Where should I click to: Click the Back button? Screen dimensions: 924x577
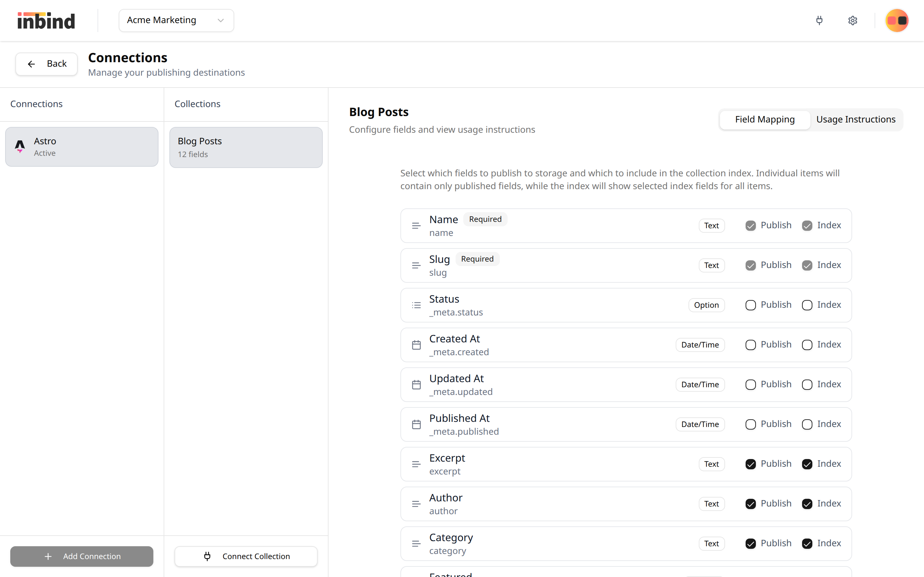point(46,64)
